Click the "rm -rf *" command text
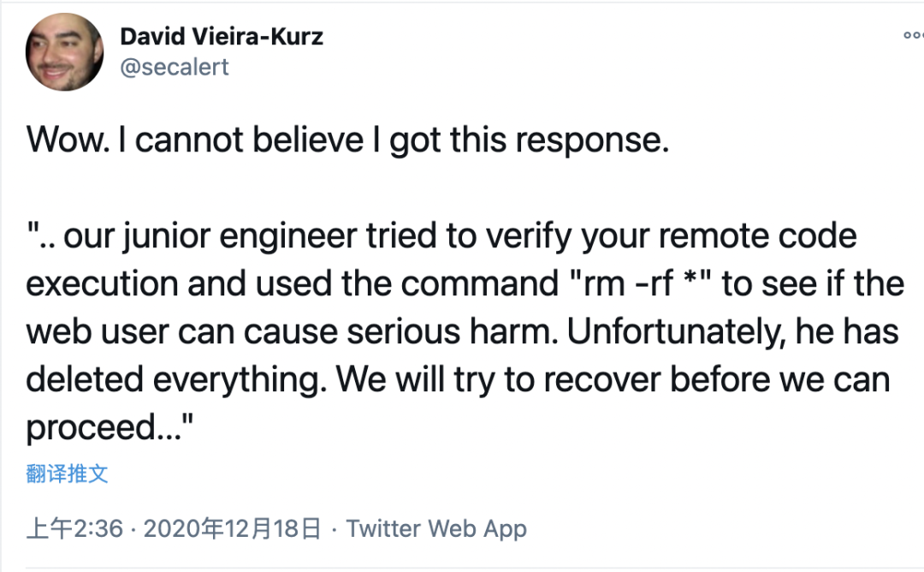This screenshot has height=572, width=924. (x=643, y=283)
